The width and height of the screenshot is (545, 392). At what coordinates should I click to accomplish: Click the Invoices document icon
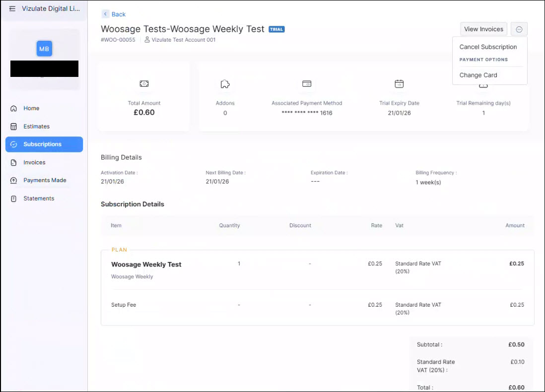[x=14, y=163]
